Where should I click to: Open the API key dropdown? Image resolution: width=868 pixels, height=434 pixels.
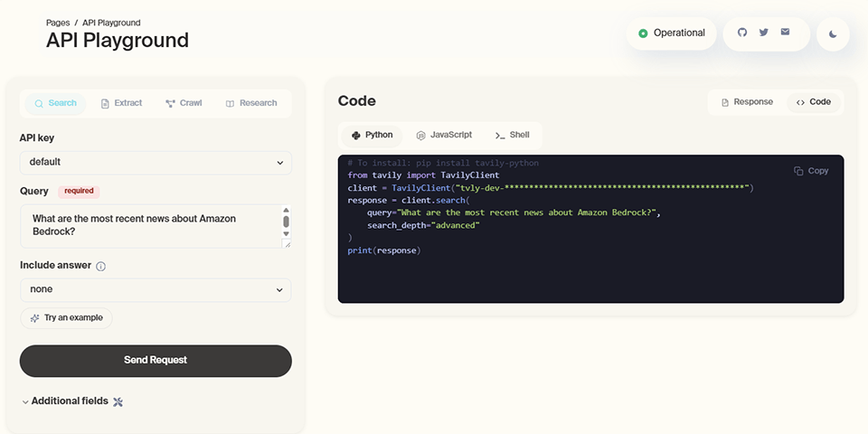tap(156, 162)
